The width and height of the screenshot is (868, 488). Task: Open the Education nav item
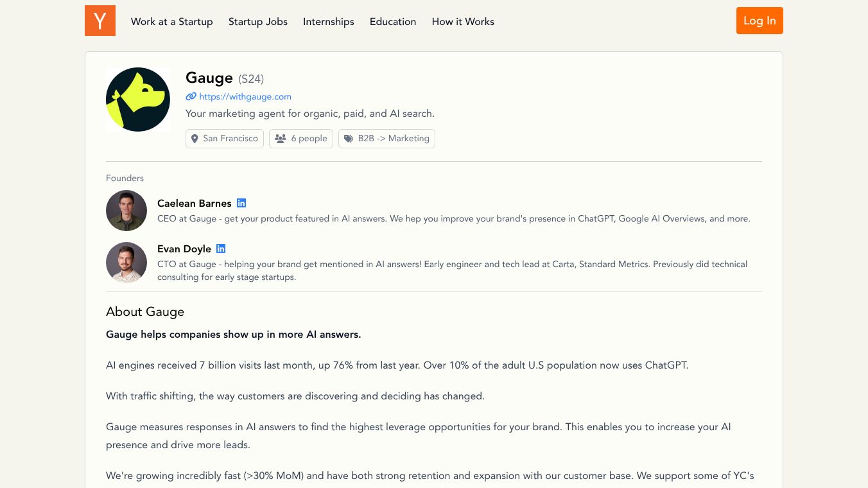[x=393, y=21]
